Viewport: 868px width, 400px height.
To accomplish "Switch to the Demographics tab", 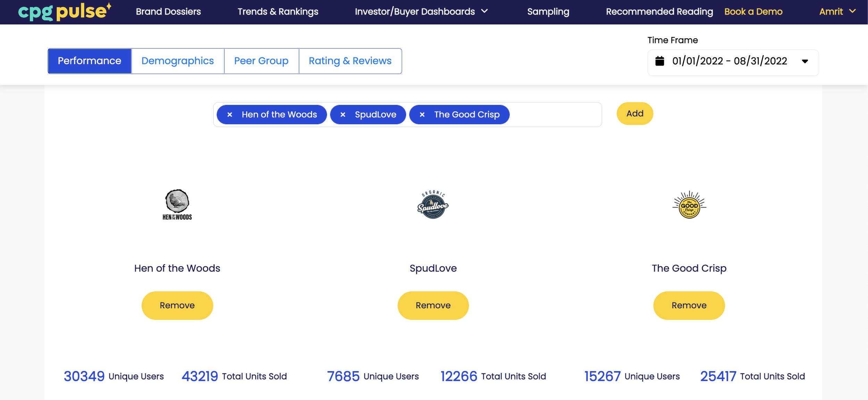I will (x=177, y=61).
